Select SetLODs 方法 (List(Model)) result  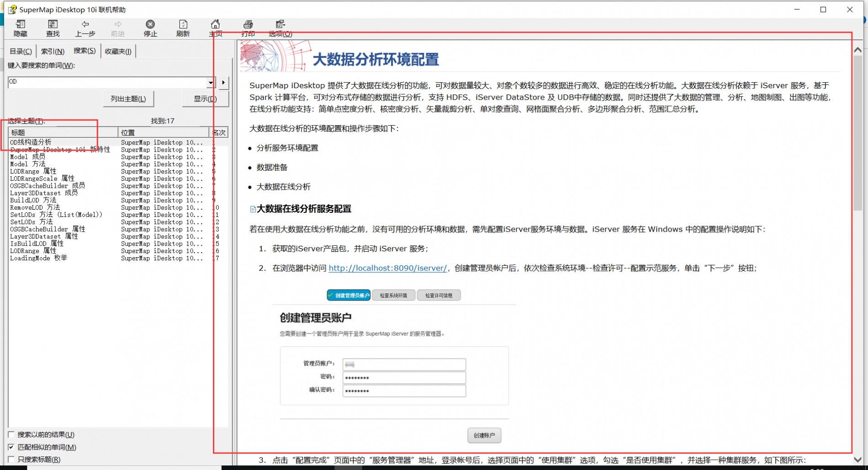tap(56, 215)
